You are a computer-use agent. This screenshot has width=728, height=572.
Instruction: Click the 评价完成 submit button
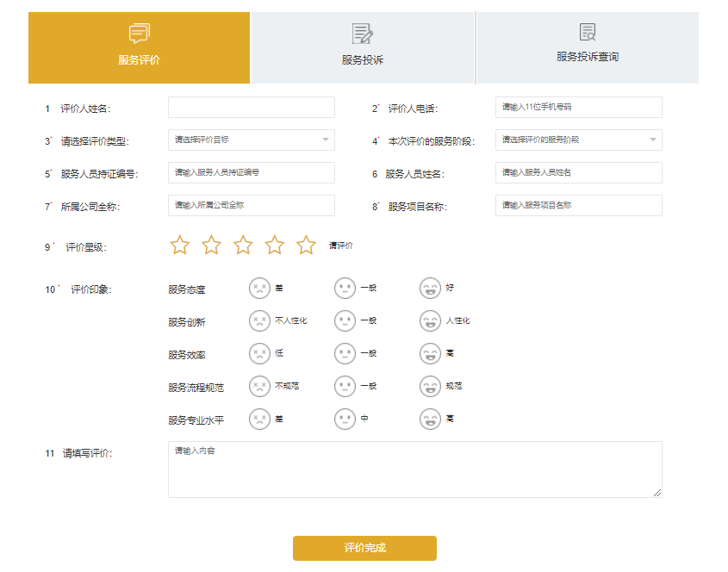pyautogui.click(x=365, y=548)
